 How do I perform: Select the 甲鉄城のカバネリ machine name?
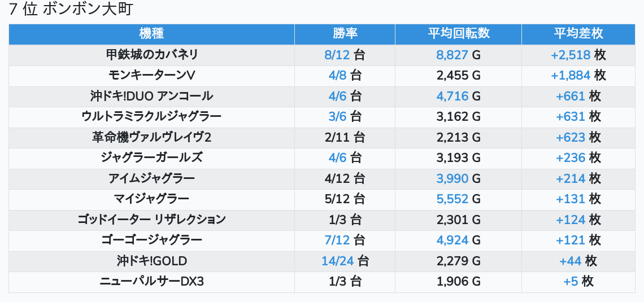(x=151, y=55)
